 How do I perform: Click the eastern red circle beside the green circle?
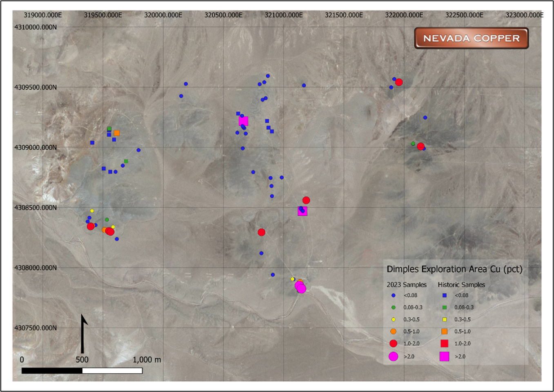pyautogui.click(x=421, y=146)
